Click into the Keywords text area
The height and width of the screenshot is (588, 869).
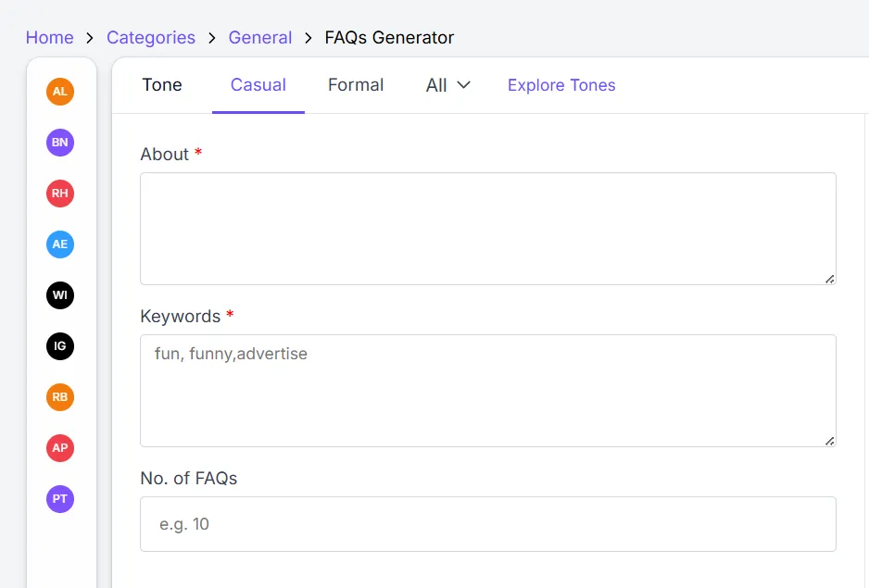point(487,391)
